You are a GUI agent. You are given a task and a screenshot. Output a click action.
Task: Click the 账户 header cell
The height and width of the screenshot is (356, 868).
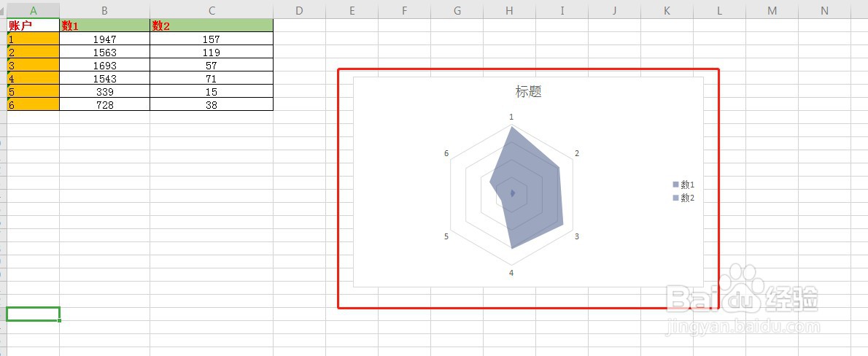pyautogui.click(x=34, y=26)
